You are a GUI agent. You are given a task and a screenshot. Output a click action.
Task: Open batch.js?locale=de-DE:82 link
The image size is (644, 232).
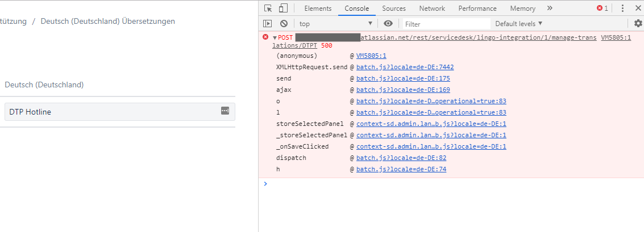point(401,158)
